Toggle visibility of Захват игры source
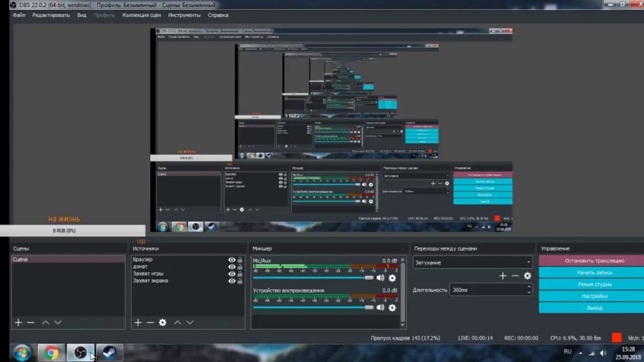 (231, 274)
